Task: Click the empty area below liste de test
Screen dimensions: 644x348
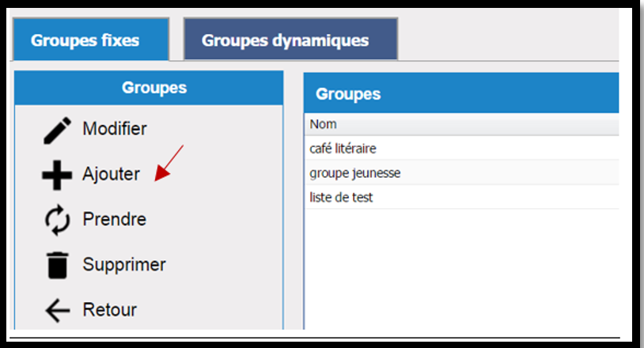Action: pyautogui.click(x=462, y=269)
